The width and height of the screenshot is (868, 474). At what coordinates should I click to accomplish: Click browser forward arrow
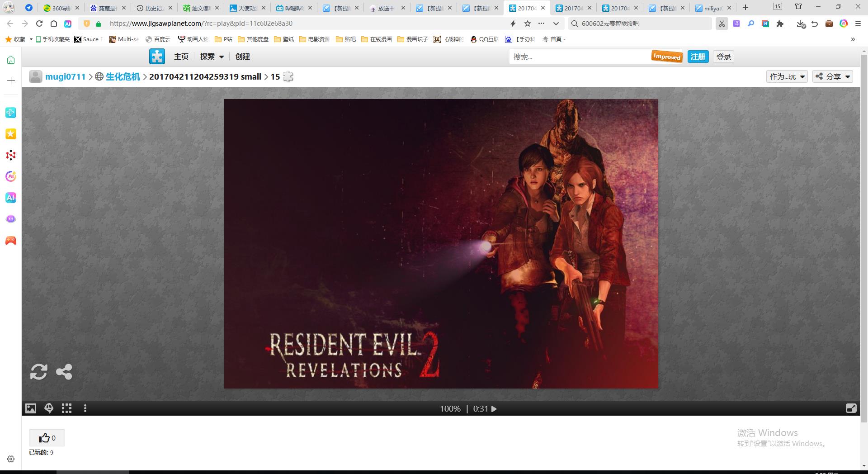pos(25,24)
